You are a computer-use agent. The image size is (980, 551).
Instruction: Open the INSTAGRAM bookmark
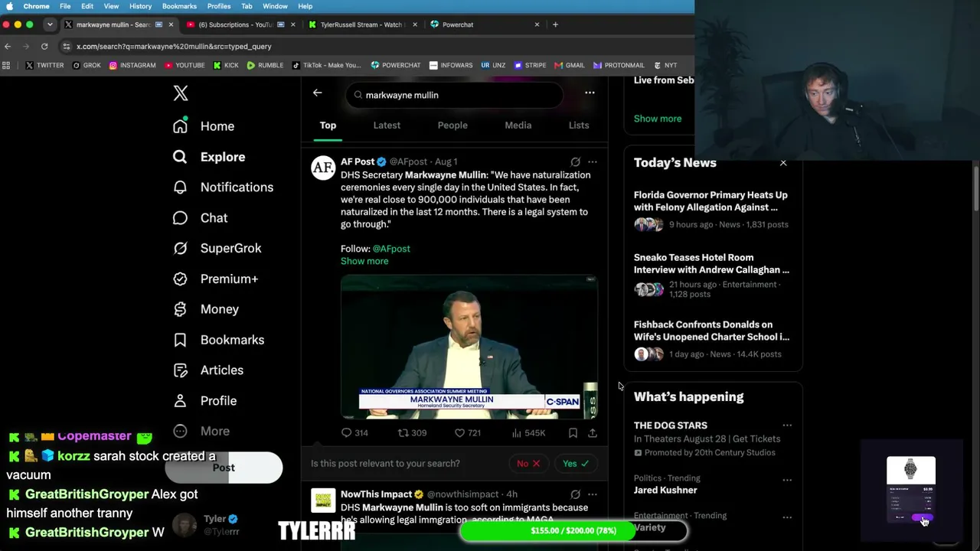[132, 66]
